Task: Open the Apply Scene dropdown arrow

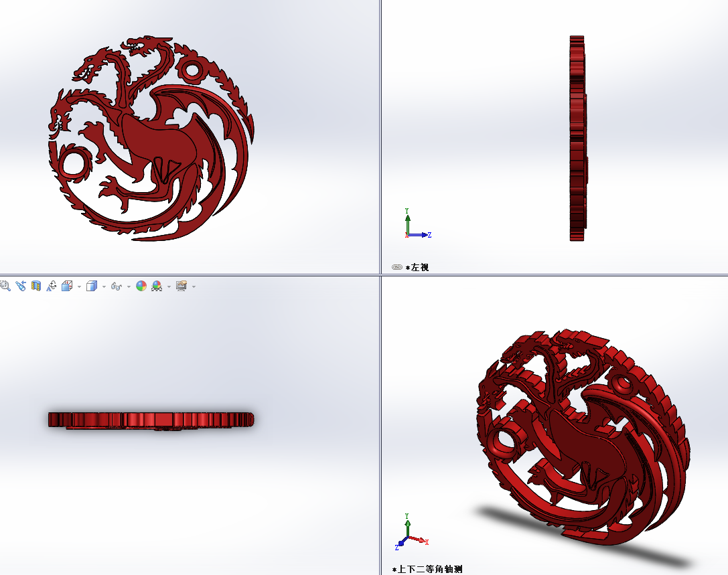Action: tap(169, 286)
